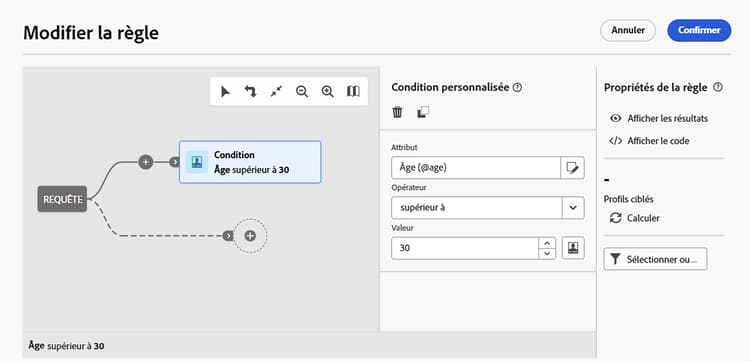Click the REQUÊTE root node
The width and height of the screenshot is (750, 361).
coord(62,199)
